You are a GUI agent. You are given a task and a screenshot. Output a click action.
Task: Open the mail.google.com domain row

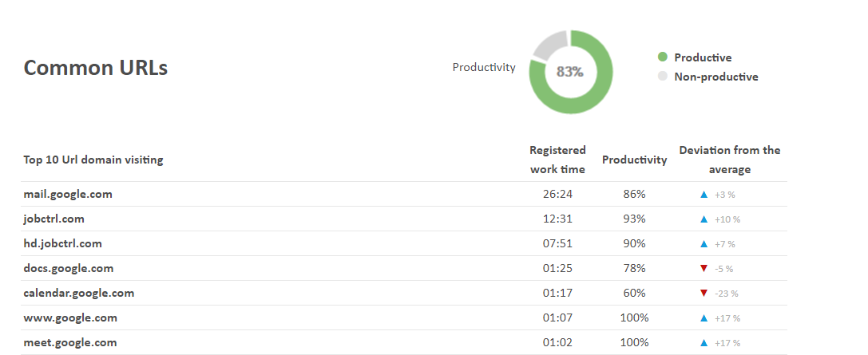[x=68, y=194]
